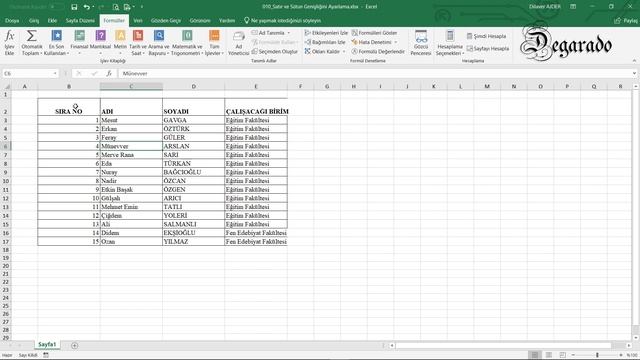Open the Ad Tanımla dropdown arrow
This screenshot has height=360, width=640.
[x=289, y=33]
